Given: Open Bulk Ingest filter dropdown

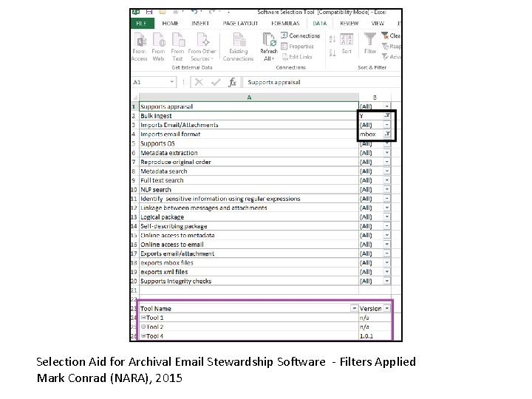Looking at the screenshot, I should (386, 116).
